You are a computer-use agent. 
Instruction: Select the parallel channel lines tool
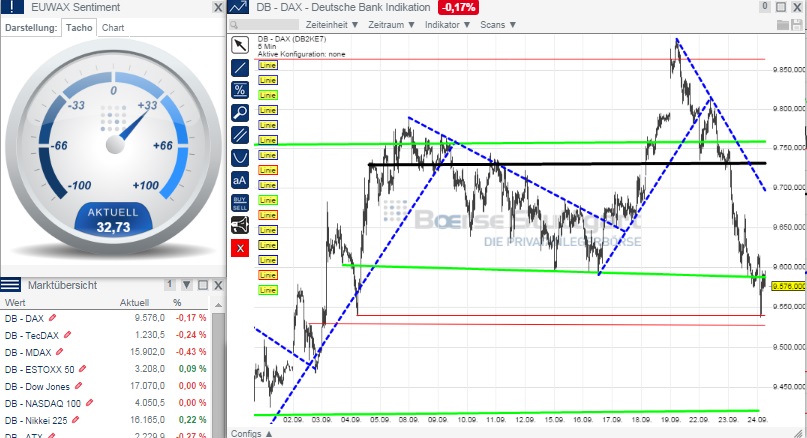click(x=240, y=135)
